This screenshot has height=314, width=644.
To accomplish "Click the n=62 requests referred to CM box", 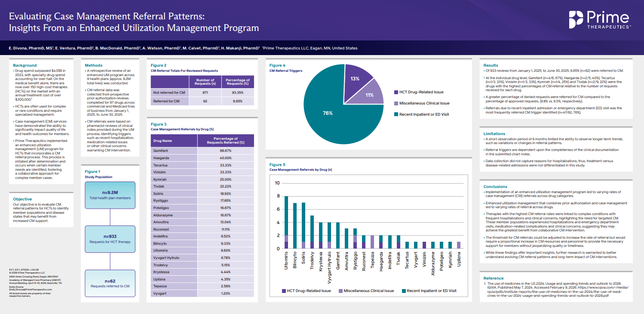I will [x=110, y=283].
